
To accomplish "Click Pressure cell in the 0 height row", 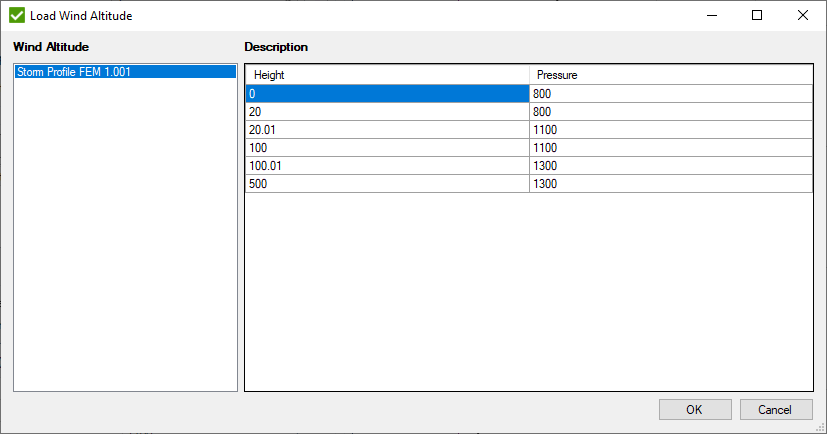I will coord(670,94).
